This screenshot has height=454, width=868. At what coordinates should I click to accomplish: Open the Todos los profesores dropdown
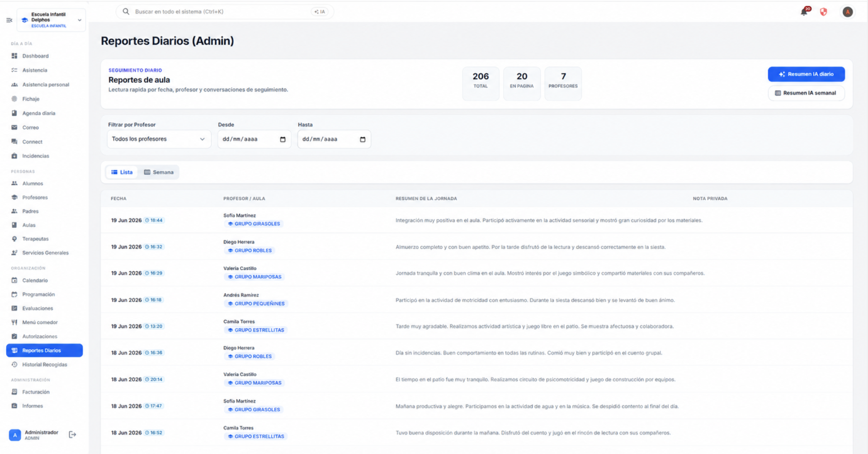click(159, 139)
